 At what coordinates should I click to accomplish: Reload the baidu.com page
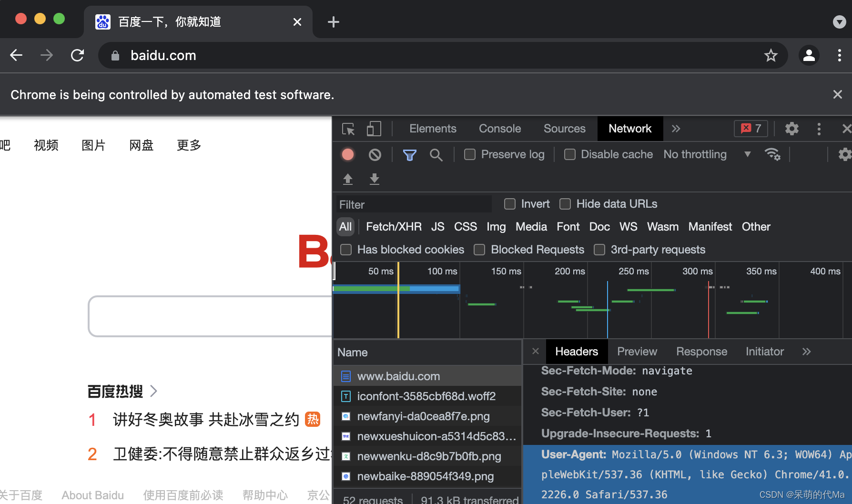tap(77, 56)
